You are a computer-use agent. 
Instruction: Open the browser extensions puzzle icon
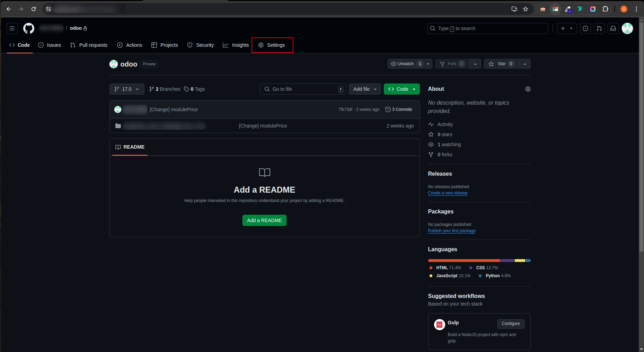[605, 9]
